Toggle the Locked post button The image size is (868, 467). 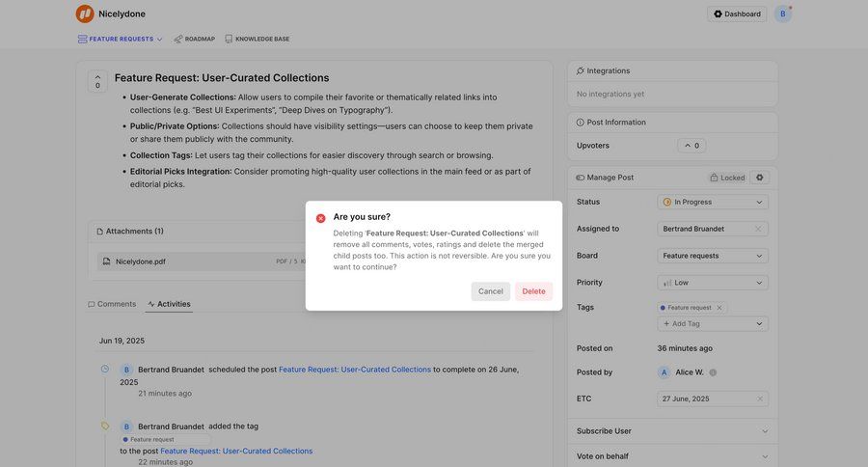point(727,178)
